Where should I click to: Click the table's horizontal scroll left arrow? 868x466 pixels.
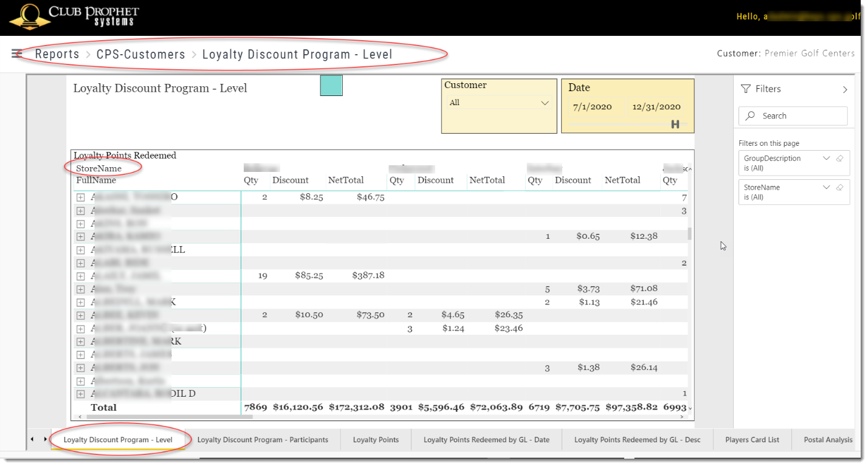80,417
